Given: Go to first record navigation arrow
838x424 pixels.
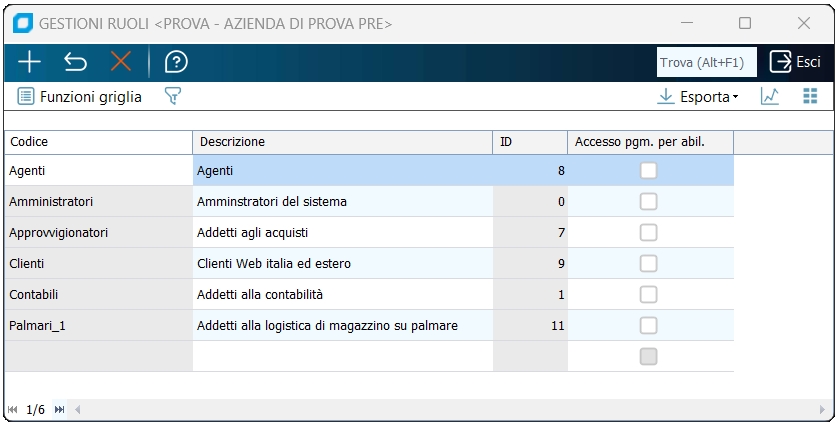Looking at the screenshot, I should click(13, 410).
